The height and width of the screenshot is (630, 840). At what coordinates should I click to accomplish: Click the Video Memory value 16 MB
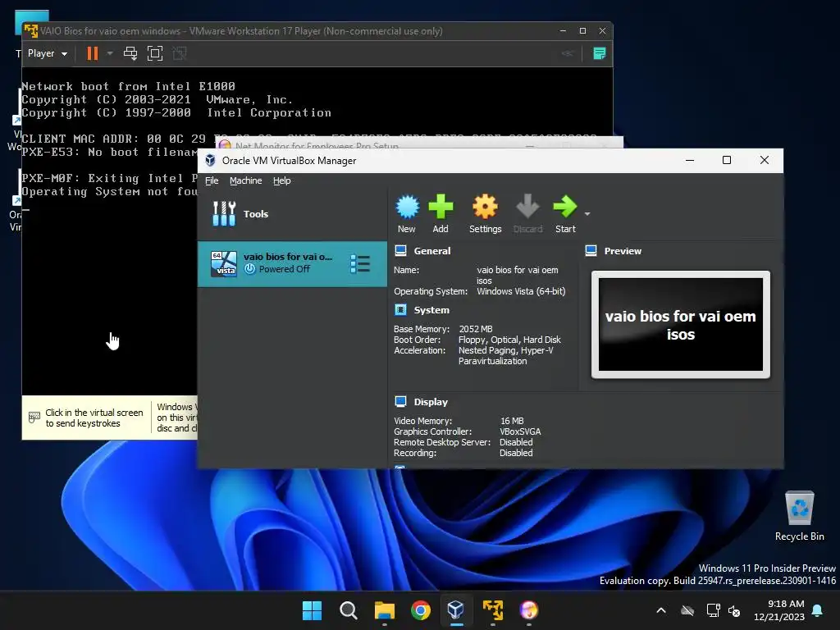pos(512,421)
